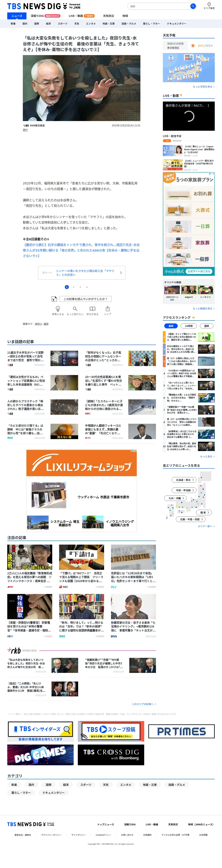
Task: Open the 天気防災 main tab
Action: 108,16
